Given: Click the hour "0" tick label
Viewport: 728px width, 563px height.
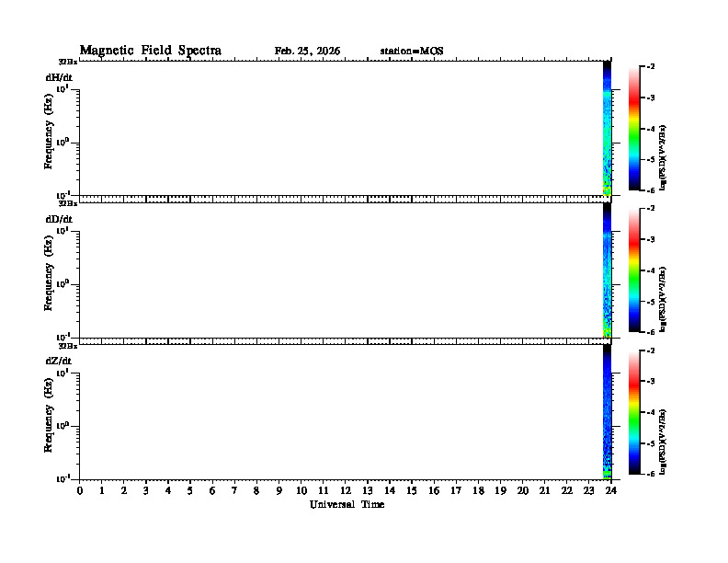Looking at the screenshot, I should point(80,491).
